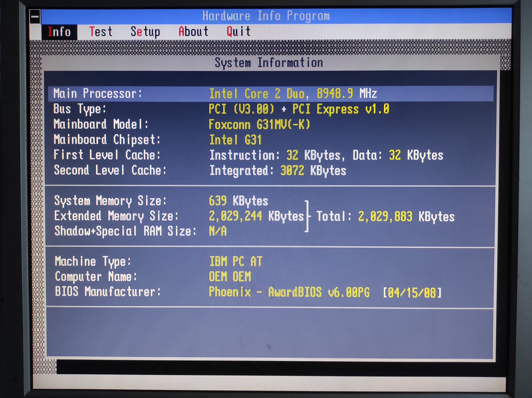Select Quit from the menu bar
532x398 pixels.
[238, 32]
